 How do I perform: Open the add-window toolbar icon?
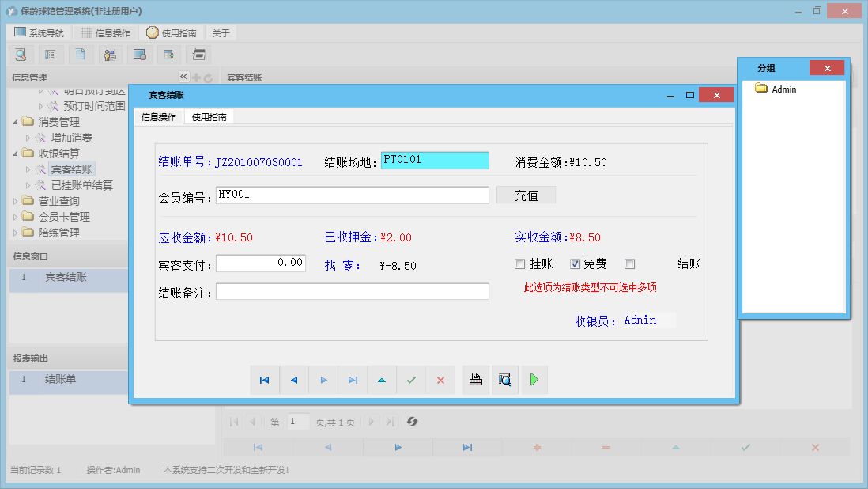tap(170, 55)
